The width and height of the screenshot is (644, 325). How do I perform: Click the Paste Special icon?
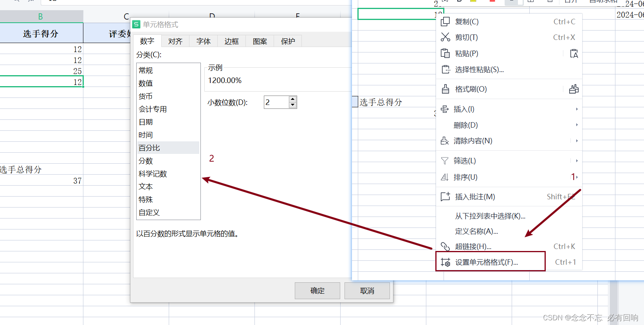coord(446,69)
